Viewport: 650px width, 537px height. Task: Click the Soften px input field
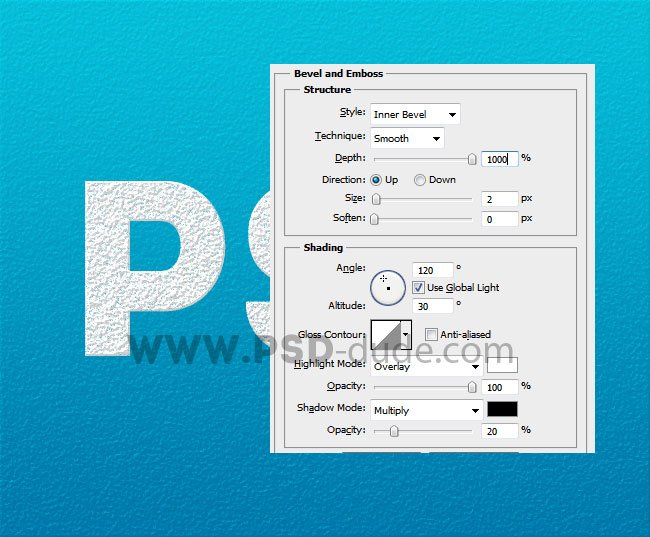click(500, 219)
